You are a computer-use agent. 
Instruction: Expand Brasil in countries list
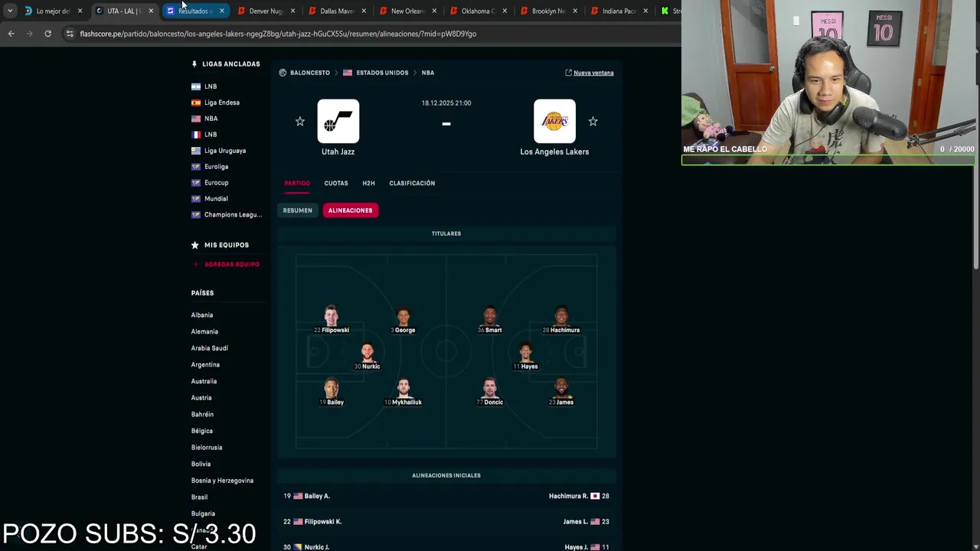coord(199,497)
